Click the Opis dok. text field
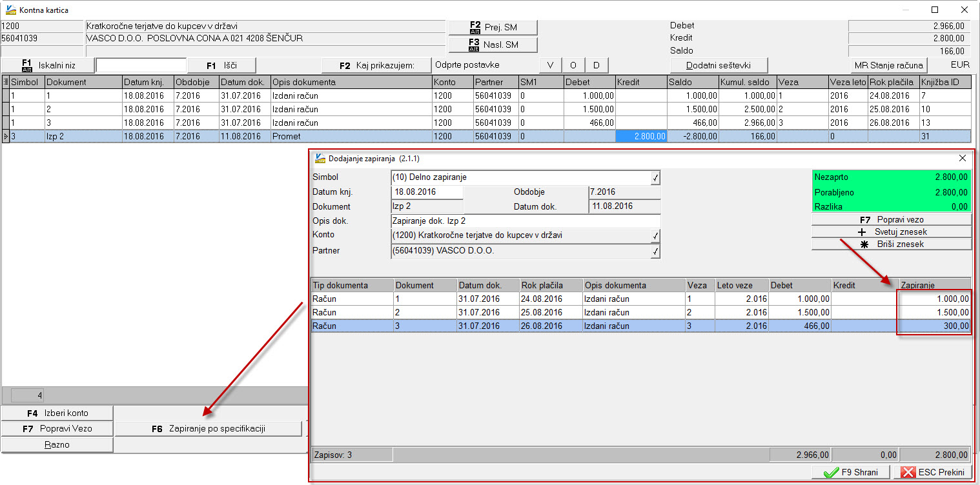 coord(526,221)
